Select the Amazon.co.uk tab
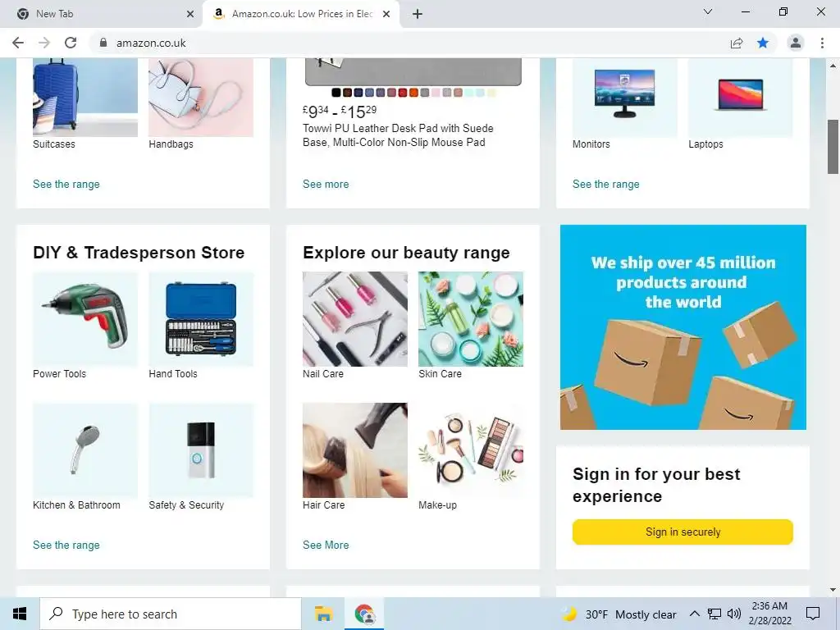Viewport: 840px width, 630px height. pos(301,14)
